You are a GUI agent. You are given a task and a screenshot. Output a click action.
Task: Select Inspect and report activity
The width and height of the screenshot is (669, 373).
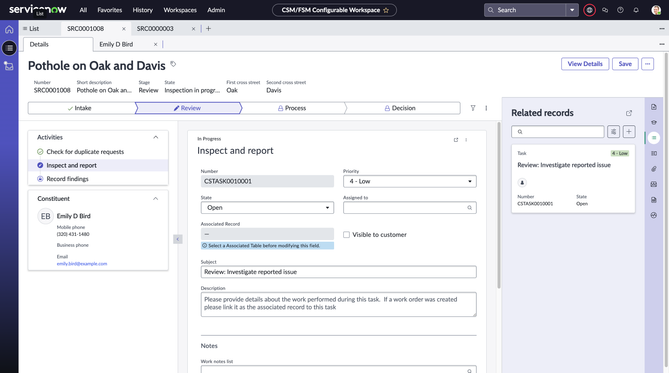(x=98, y=166)
